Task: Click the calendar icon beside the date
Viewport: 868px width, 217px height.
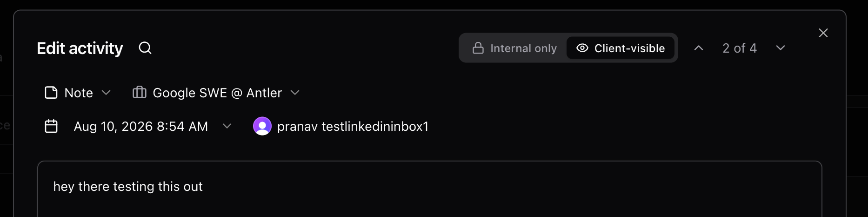Action: coord(51,126)
